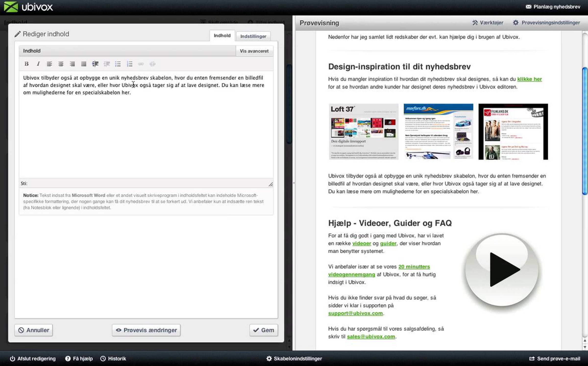The image size is (588, 366).
Task: Justify the text fully
Action: pyautogui.click(x=84, y=64)
